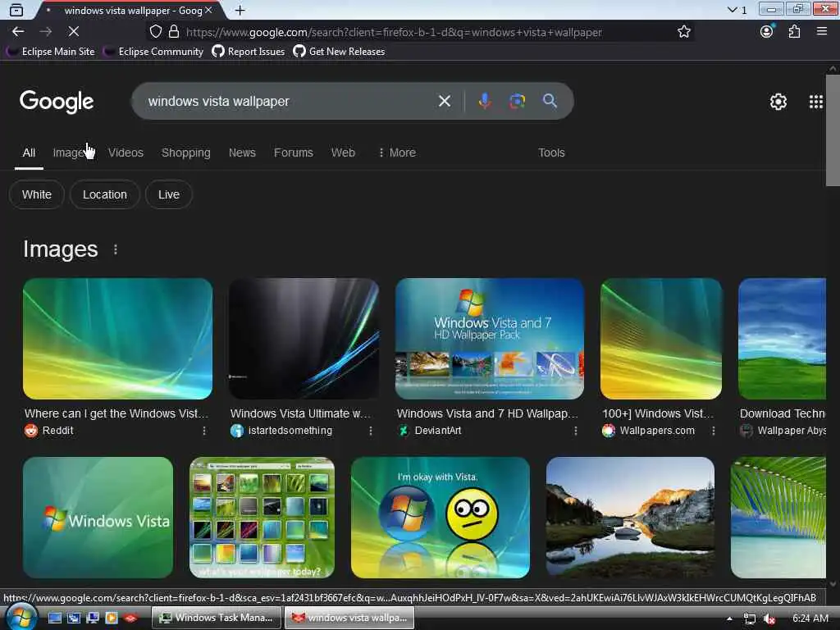Screen dimensions: 840x630
Task: Start voice search with microphone icon
Action: [x=485, y=101]
